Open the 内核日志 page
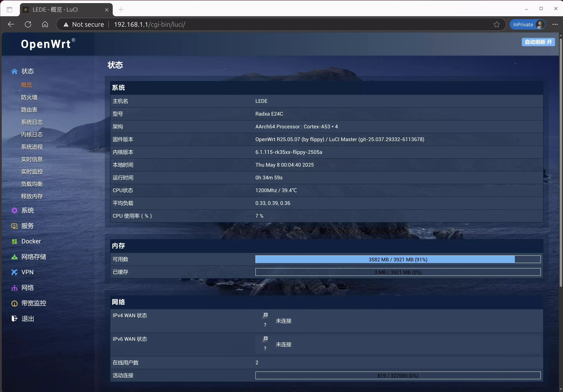Image resolution: width=563 pixels, height=392 pixels. 32,135
